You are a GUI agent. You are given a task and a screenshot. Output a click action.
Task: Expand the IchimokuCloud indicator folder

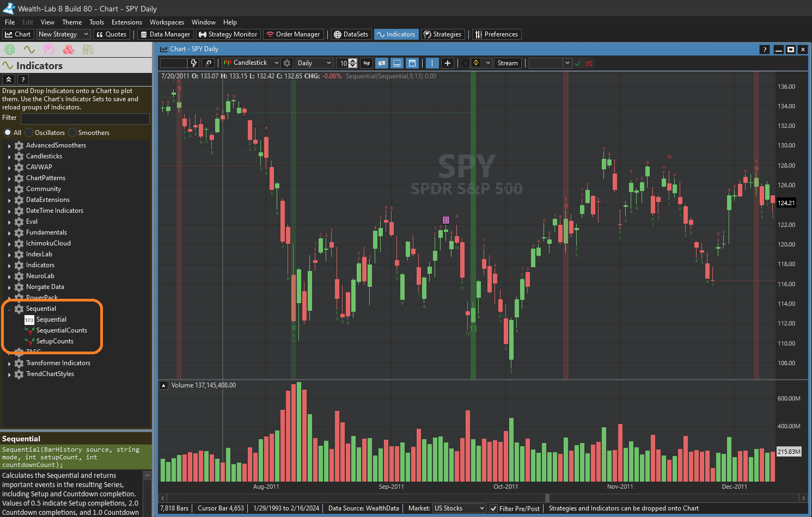tap(9, 244)
